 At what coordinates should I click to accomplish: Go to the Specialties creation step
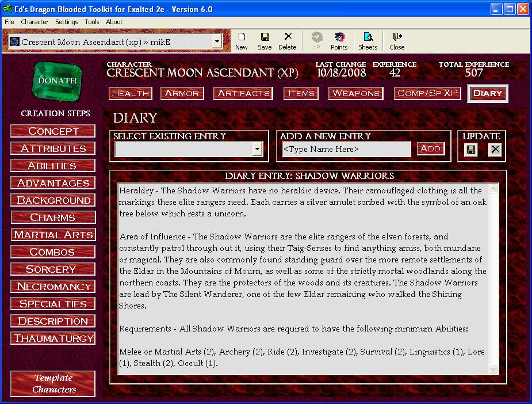pyautogui.click(x=53, y=304)
